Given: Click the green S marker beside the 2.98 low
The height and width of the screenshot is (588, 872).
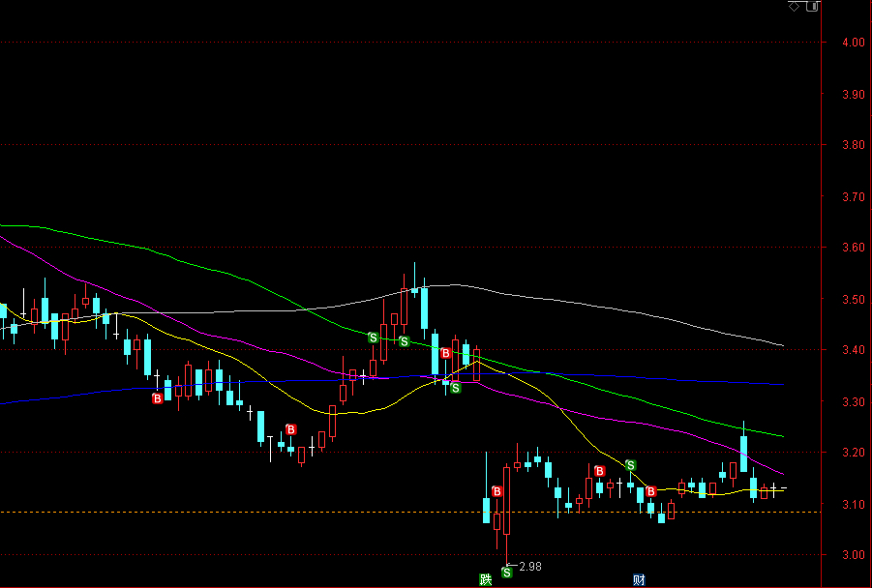Looking at the screenshot, I should click(506, 572).
